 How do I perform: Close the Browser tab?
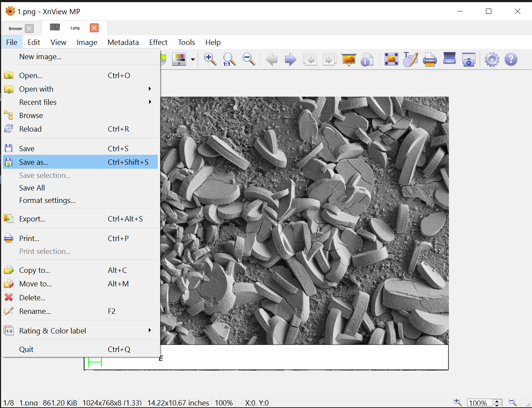pos(29,29)
